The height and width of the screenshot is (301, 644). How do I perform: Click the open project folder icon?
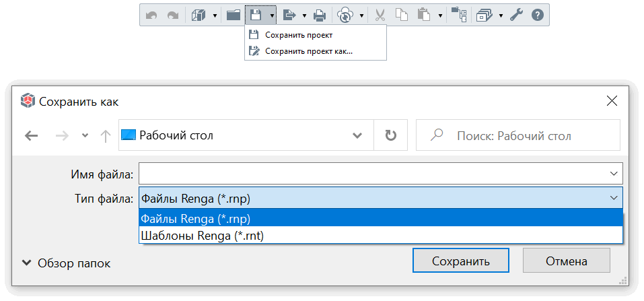[234, 15]
